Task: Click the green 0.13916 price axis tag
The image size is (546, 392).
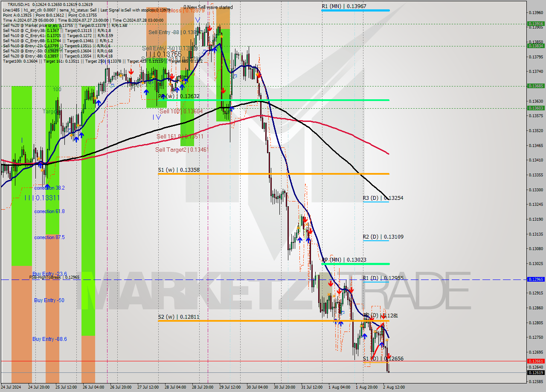Action: [x=536, y=24]
